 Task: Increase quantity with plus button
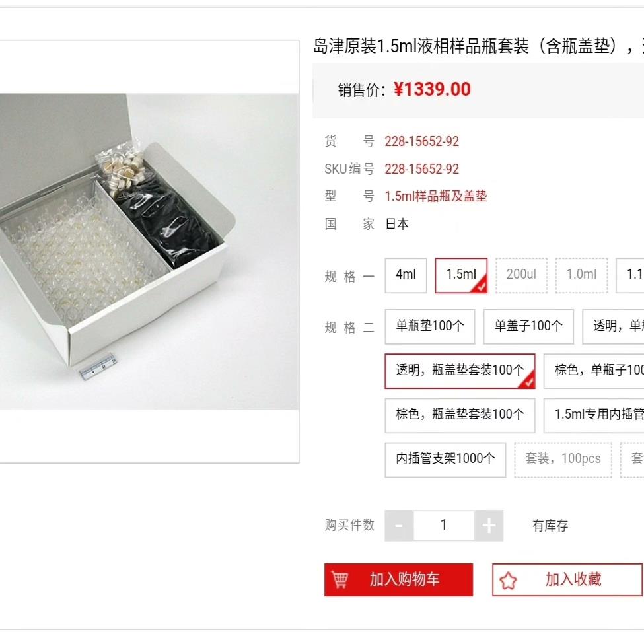[x=489, y=525]
